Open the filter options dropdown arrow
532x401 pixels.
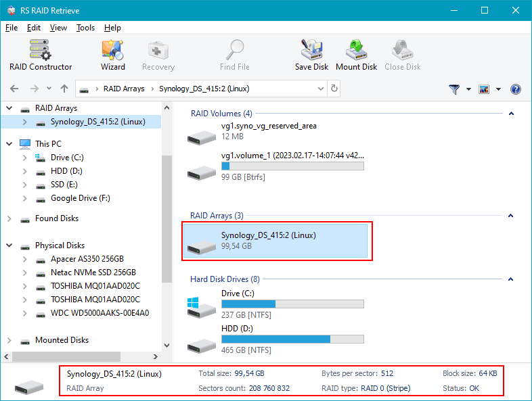click(468, 89)
